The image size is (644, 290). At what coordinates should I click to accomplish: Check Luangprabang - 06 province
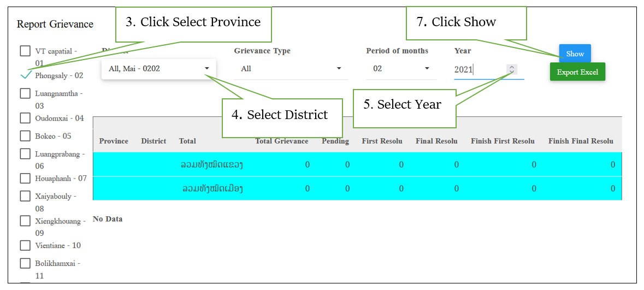point(25,154)
